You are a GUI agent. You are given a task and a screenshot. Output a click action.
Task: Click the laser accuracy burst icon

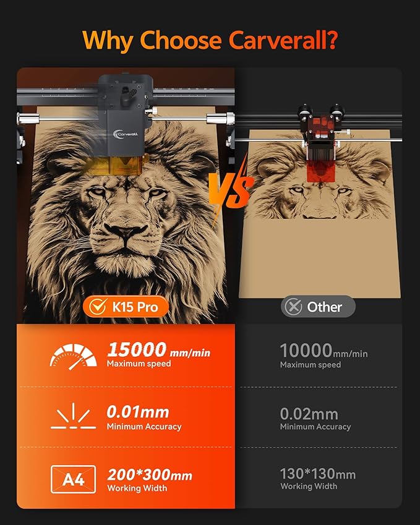point(74,416)
